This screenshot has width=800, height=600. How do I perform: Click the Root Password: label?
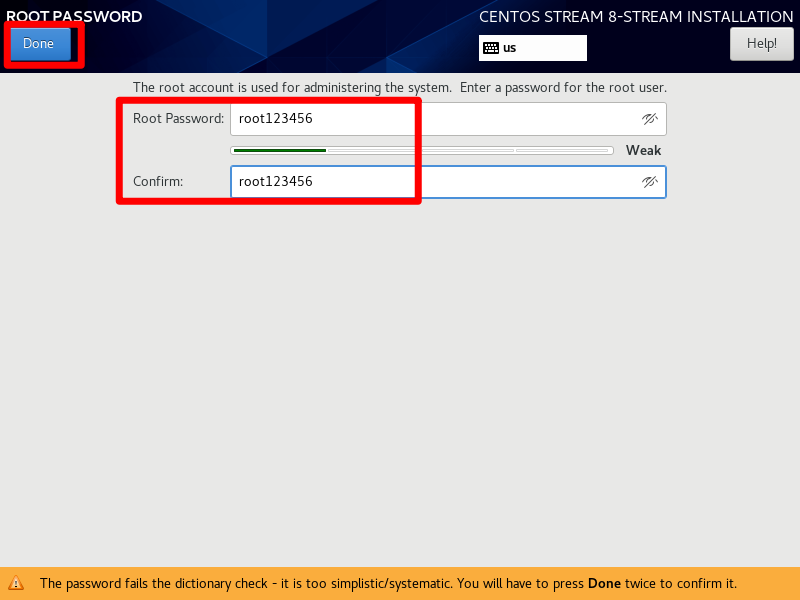178,119
